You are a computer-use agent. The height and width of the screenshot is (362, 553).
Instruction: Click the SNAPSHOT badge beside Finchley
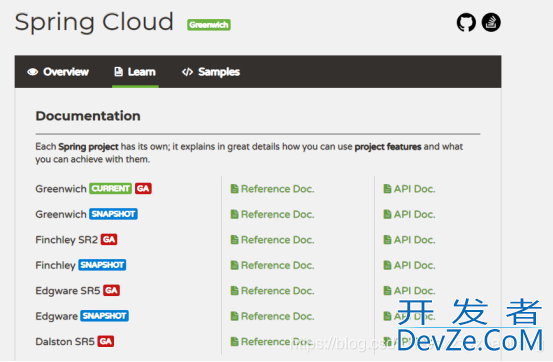tap(102, 265)
